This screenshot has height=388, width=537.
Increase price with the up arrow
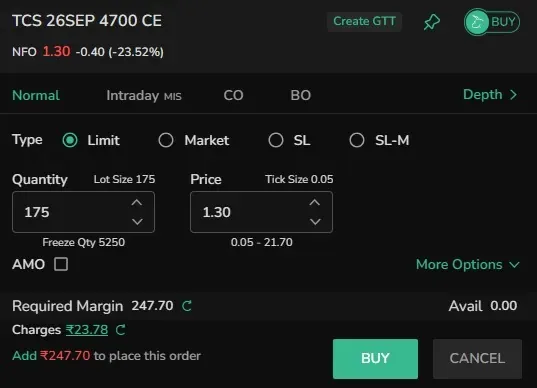(x=315, y=202)
